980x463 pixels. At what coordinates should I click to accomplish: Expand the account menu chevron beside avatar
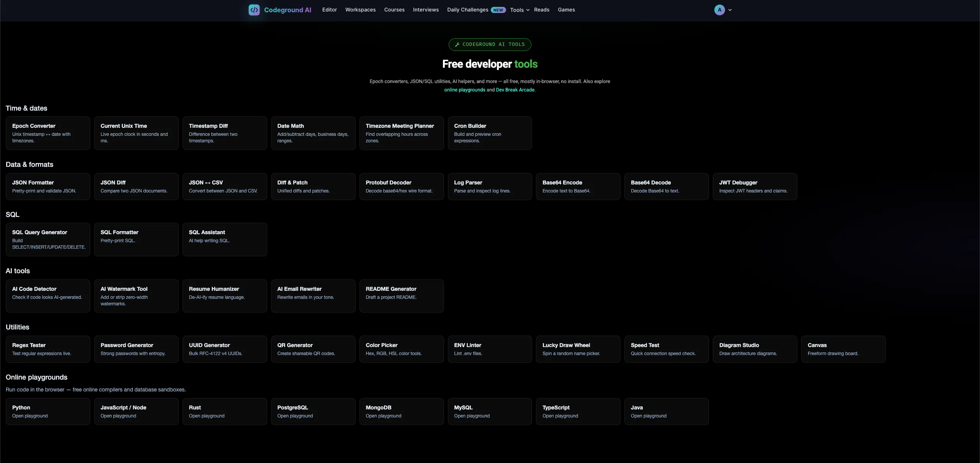[x=730, y=10]
